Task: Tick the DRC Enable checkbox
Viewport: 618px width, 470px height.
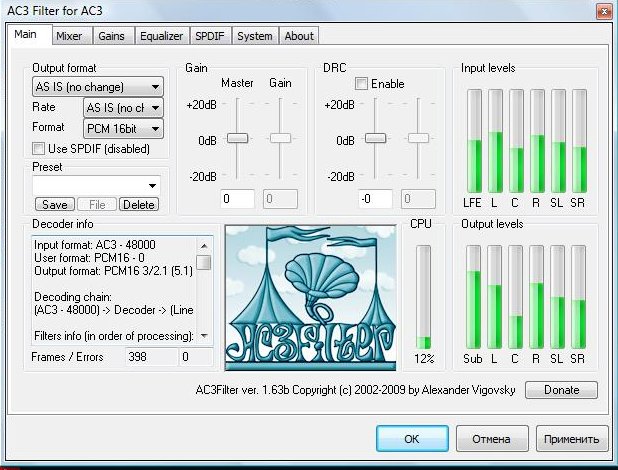Action: pos(361,84)
